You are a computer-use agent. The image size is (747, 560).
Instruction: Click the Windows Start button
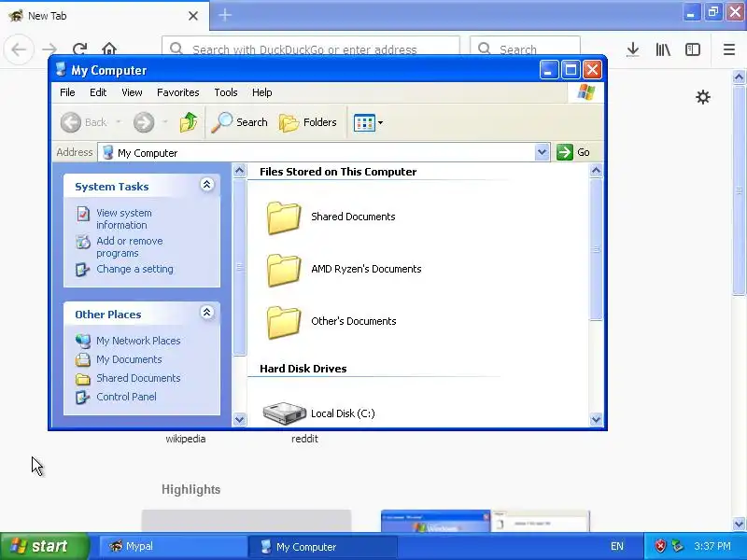pos(44,546)
